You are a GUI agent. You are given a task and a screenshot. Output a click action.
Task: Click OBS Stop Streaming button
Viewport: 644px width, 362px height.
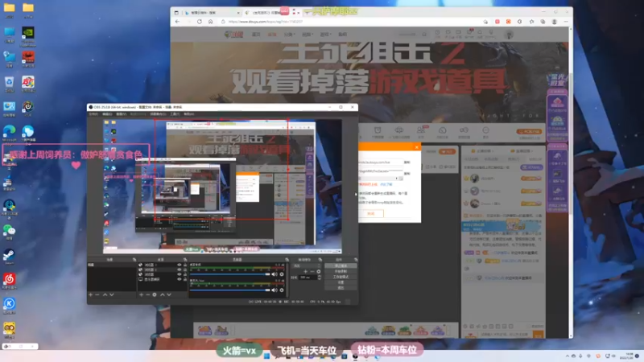click(341, 265)
